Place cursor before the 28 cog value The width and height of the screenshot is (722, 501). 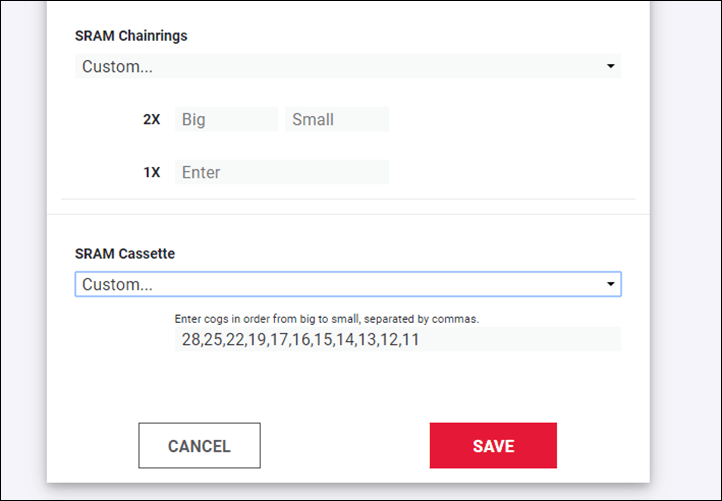point(181,339)
